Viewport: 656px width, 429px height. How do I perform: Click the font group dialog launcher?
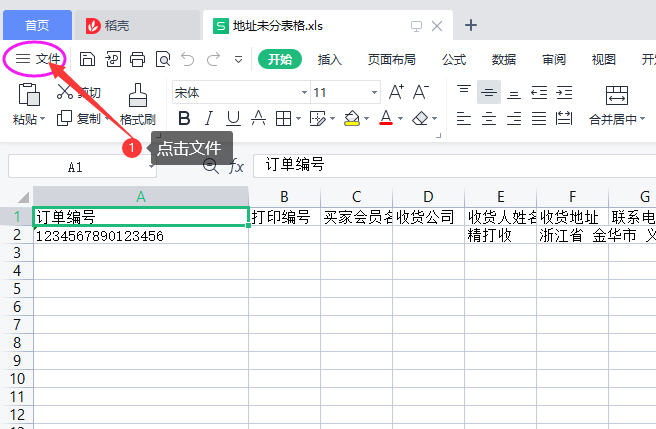438,136
